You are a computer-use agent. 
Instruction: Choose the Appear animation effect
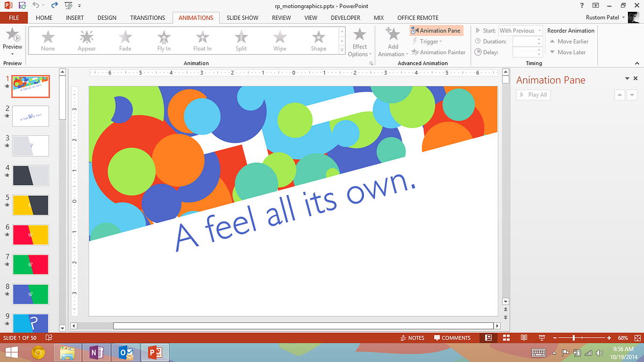[x=86, y=40]
